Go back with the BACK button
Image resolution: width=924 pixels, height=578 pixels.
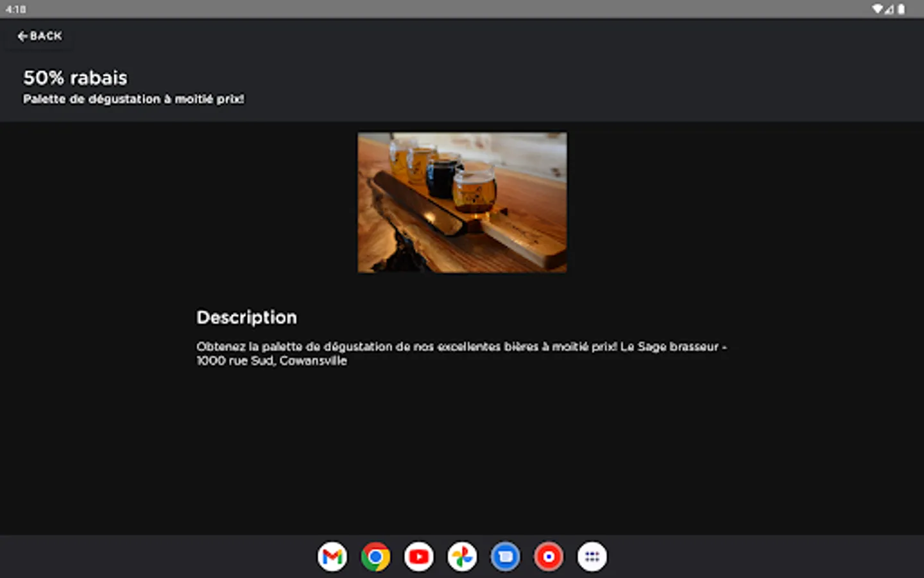tap(40, 36)
